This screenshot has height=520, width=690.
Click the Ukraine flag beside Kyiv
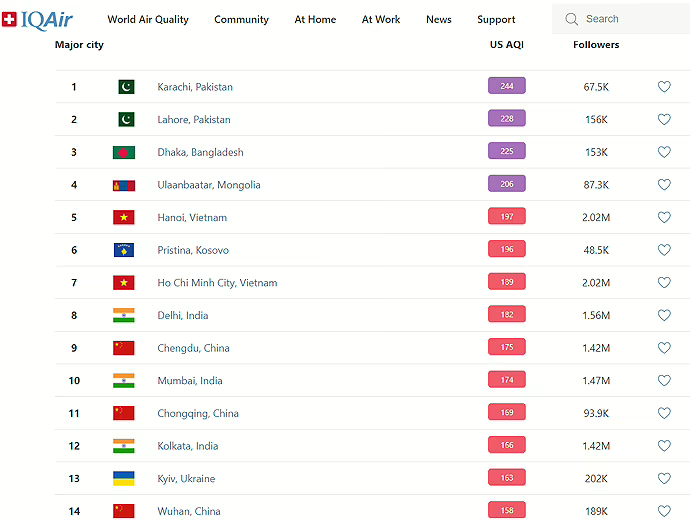124,479
